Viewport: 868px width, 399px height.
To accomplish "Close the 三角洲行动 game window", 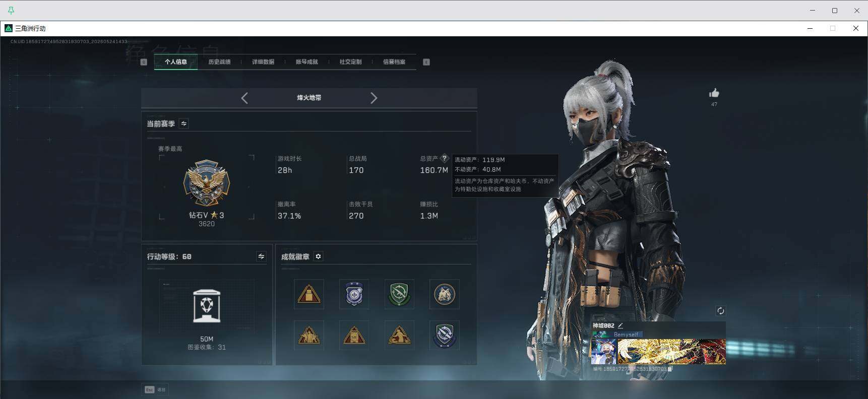I will tap(856, 28).
